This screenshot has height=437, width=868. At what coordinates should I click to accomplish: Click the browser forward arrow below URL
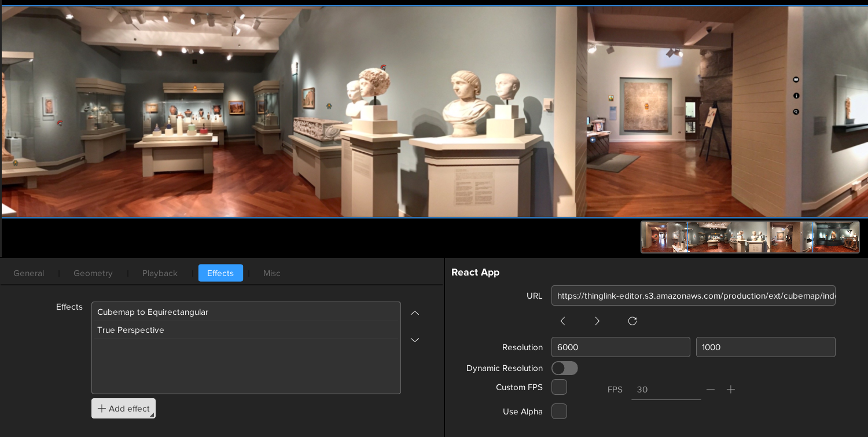[597, 321]
